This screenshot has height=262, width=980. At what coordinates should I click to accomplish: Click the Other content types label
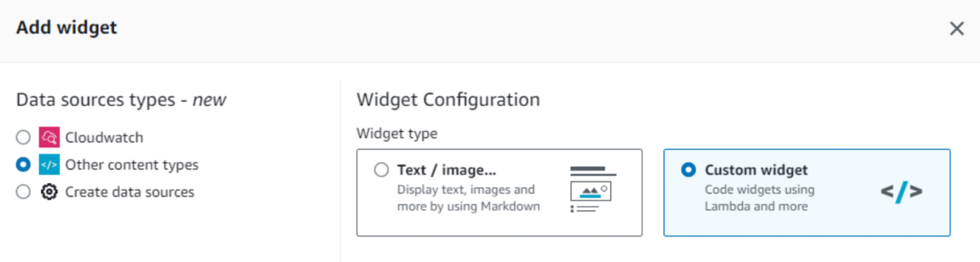[x=132, y=165]
